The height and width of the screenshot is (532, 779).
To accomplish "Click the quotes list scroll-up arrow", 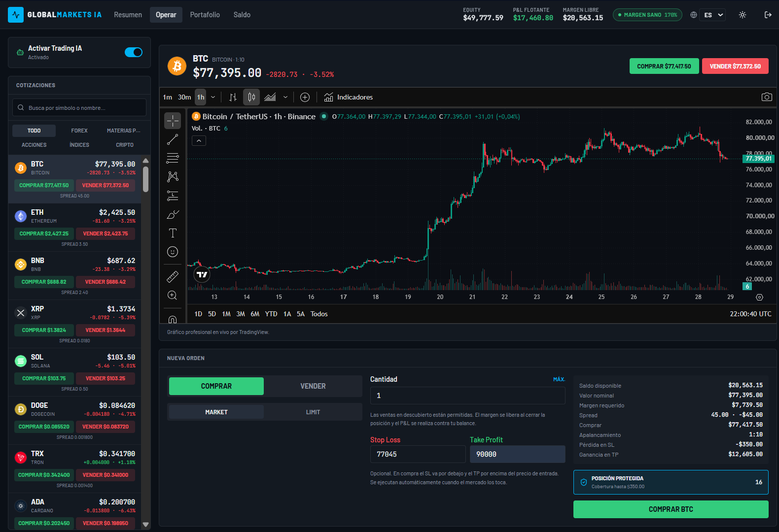I will pyautogui.click(x=146, y=161).
